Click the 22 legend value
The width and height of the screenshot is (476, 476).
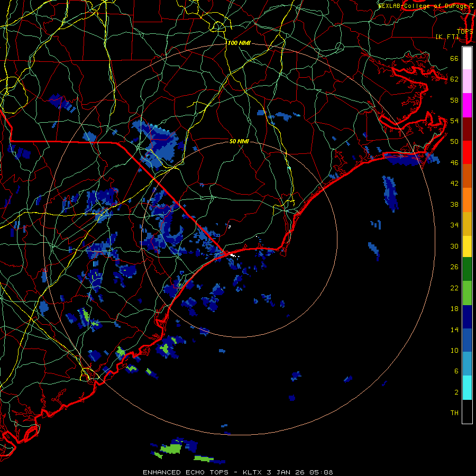[x=454, y=288]
